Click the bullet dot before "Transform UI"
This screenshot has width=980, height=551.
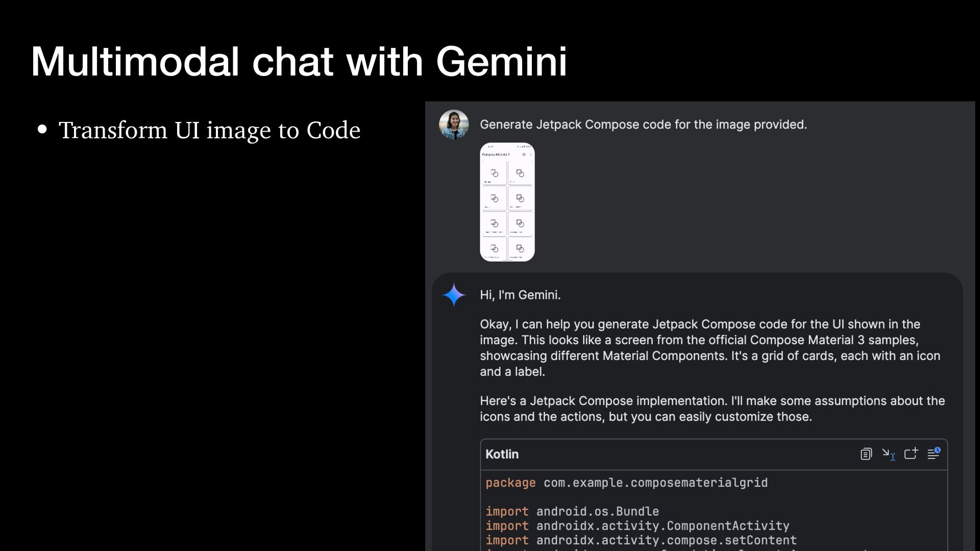point(42,130)
